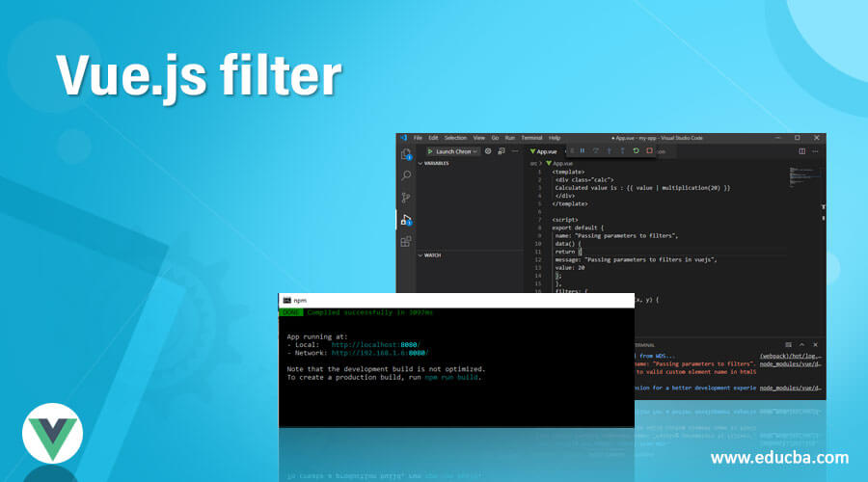Viewport: 868px width, 482px height.
Task: Click the editor minimap preview
Action: (x=804, y=176)
